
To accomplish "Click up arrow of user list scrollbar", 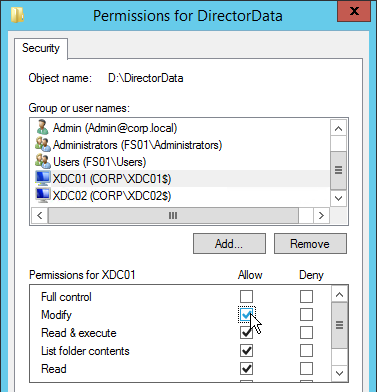I will coord(338,128).
